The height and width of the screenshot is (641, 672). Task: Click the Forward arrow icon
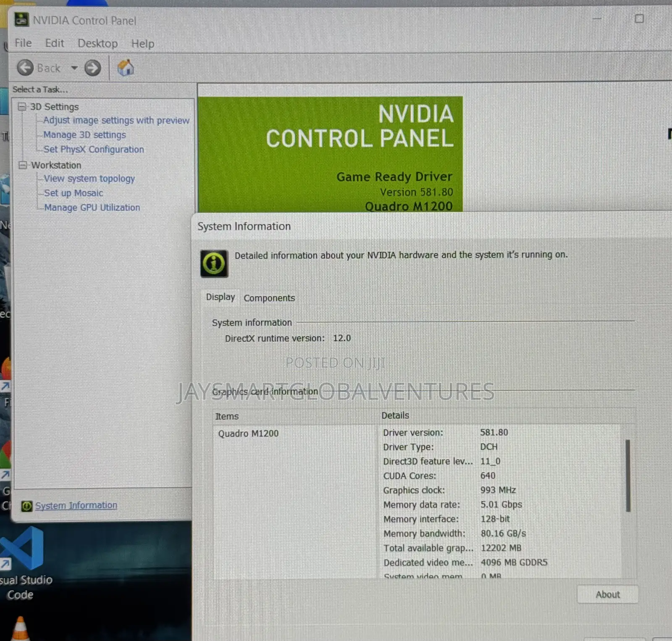point(93,68)
